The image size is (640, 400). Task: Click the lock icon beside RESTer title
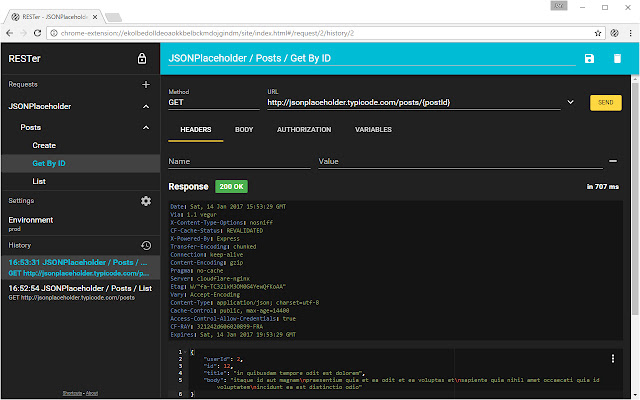coord(142,59)
